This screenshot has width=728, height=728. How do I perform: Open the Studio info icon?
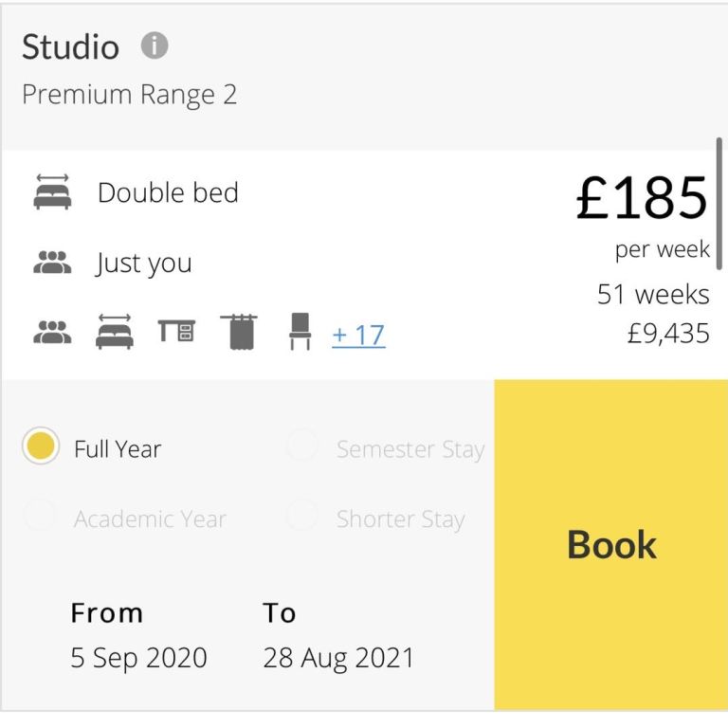(x=155, y=45)
